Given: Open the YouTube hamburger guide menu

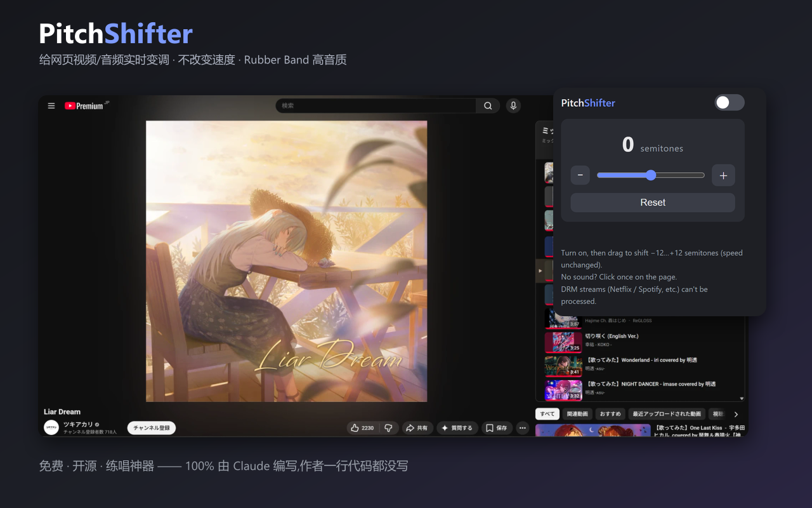Looking at the screenshot, I should [51, 106].
